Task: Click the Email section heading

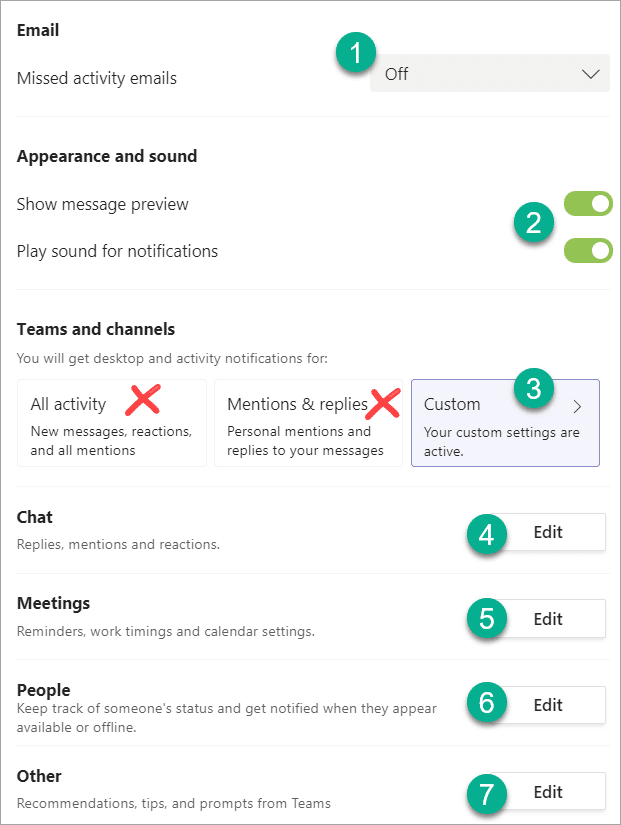Action: [x=37, y=30]
